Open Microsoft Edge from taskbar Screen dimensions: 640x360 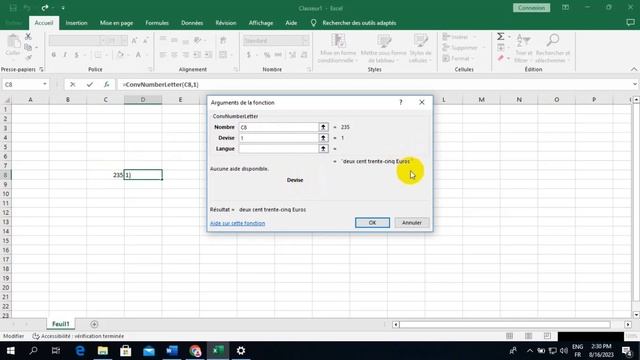coord(80,351)
